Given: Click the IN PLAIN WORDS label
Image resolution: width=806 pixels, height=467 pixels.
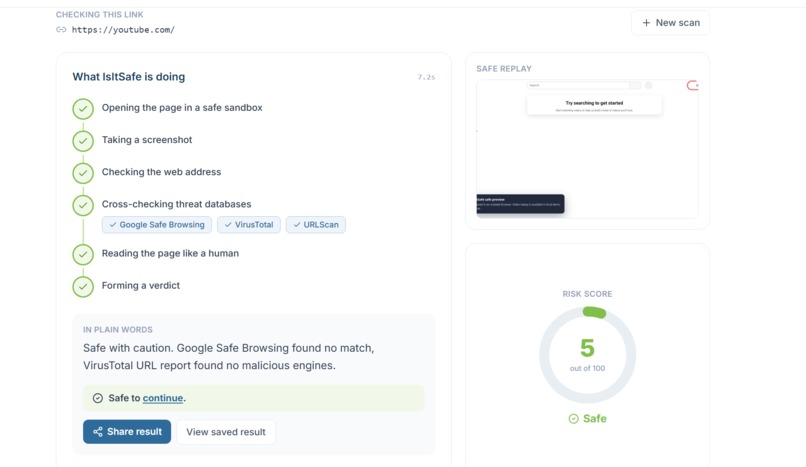Looking at the screenshot, I should tap(118, 330).
